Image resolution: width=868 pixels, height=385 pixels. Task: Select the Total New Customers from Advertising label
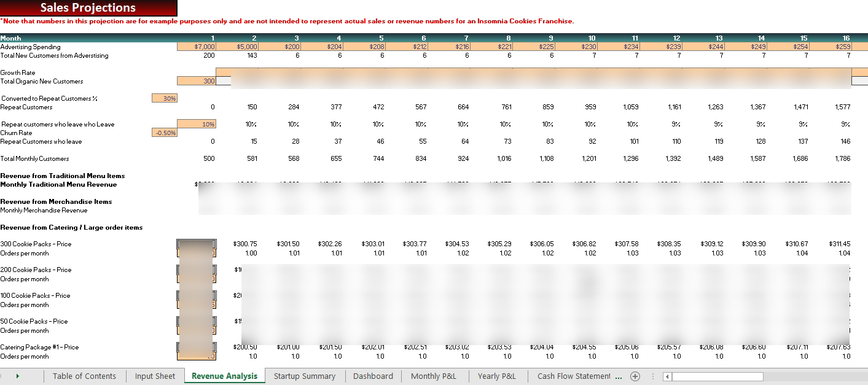click(54, 55)
